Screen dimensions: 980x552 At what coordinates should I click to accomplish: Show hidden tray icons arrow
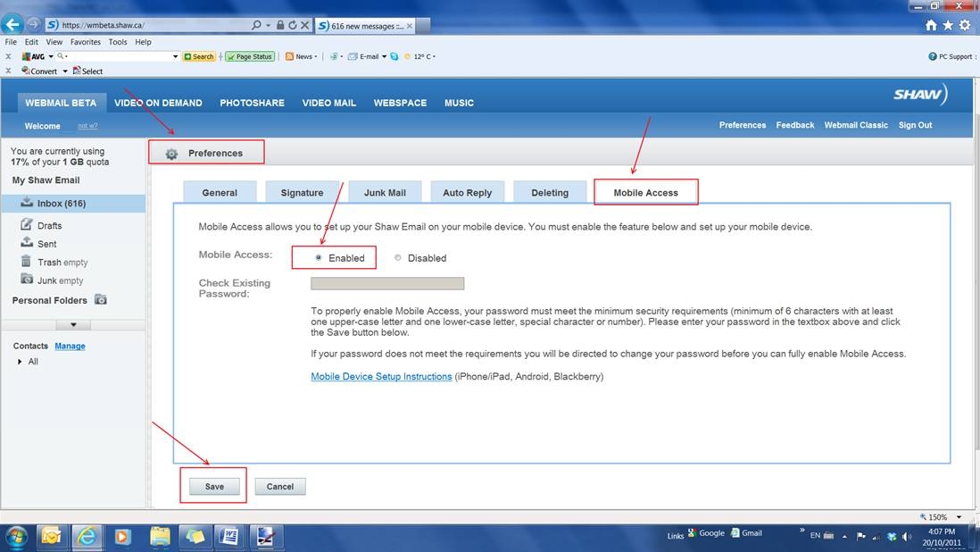pyautogui.click(x=844, y=537)
